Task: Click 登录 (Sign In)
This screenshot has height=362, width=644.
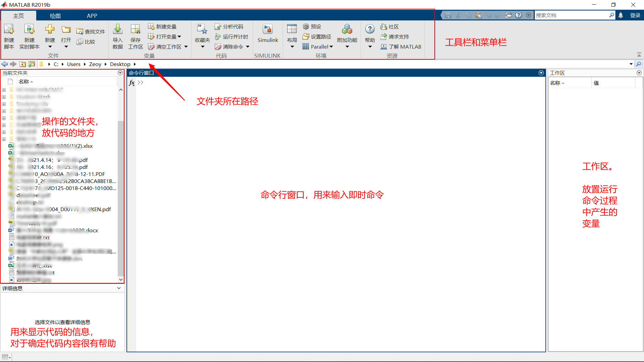Action: point(635,15)
